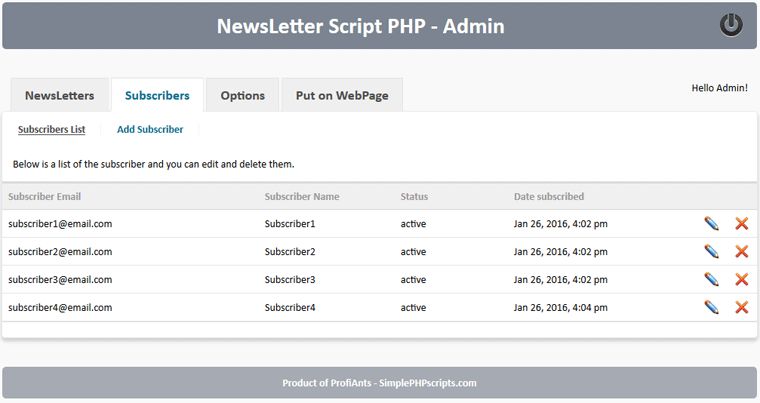Select the Subscribers tab
The height and width of the screenshot is (403, 760).
(x=157, y=95)
